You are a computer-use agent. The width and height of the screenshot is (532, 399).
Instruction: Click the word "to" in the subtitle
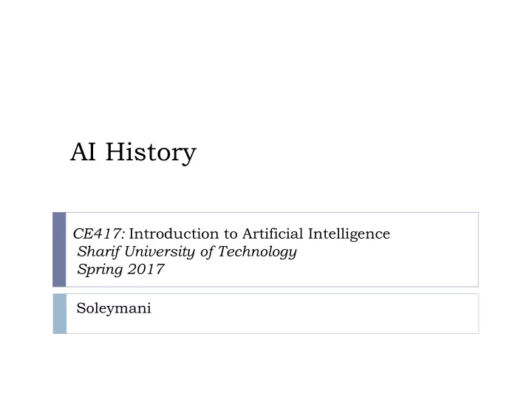click(x=231, y=234)
